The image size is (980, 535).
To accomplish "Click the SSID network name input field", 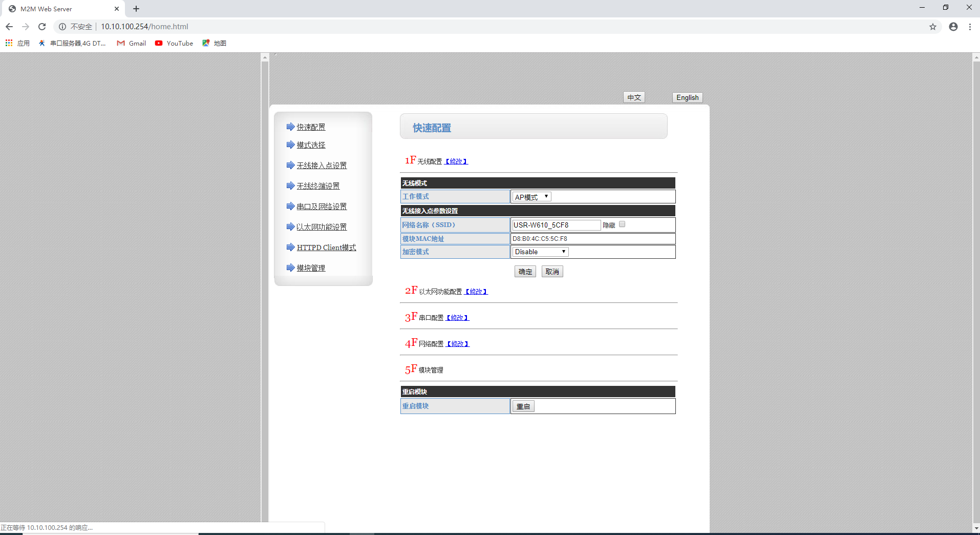I will 556,225.
